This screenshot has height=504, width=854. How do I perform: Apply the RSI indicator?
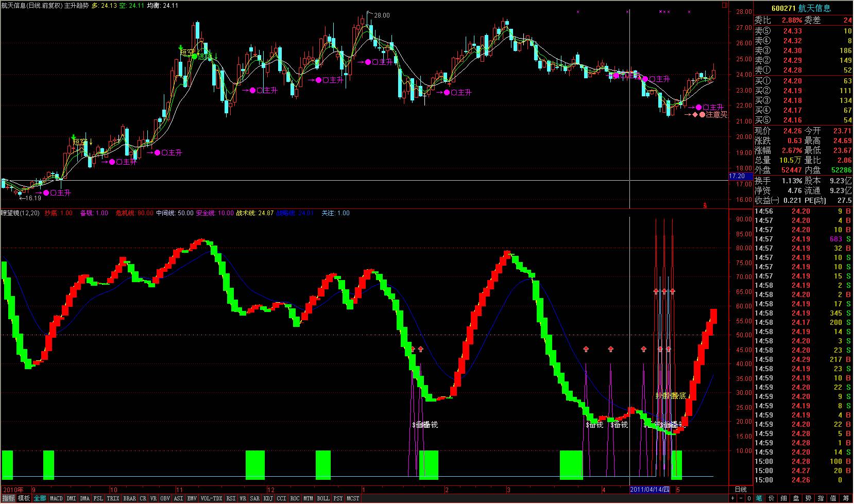coord(231,498)
